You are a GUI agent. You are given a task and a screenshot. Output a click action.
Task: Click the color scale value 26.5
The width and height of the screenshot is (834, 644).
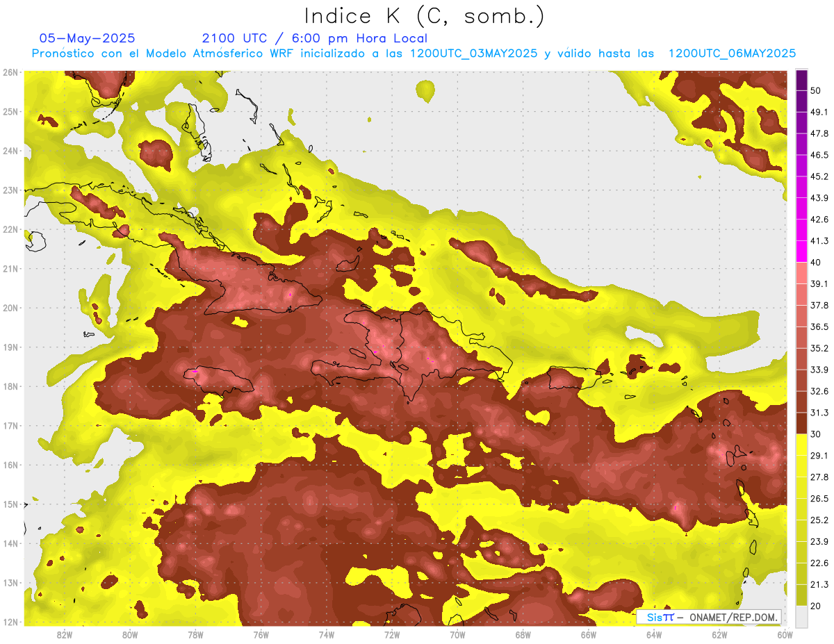coord(819,499)
